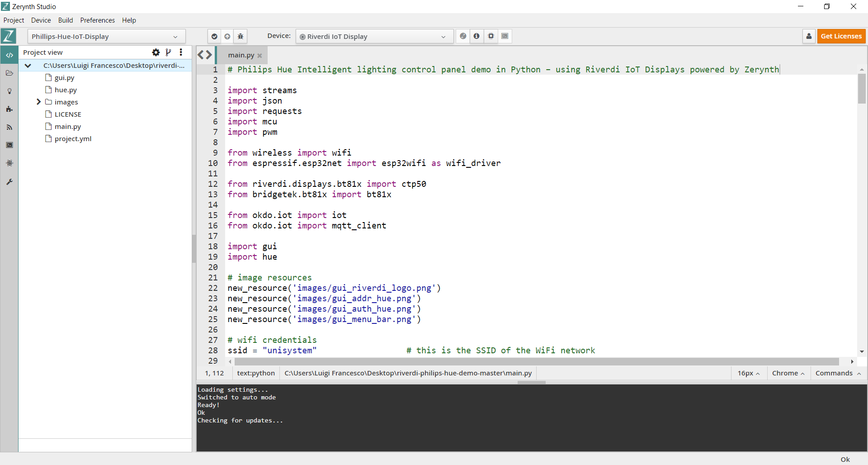Open the Device menu
This screenshot has height=465, width=868.
click(x=41, y=20)
